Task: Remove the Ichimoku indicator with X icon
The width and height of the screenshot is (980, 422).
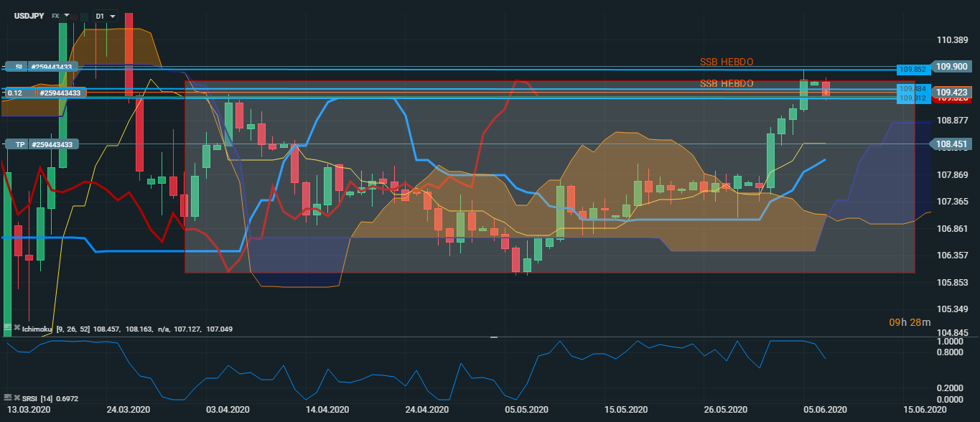Action: point(17,328)
